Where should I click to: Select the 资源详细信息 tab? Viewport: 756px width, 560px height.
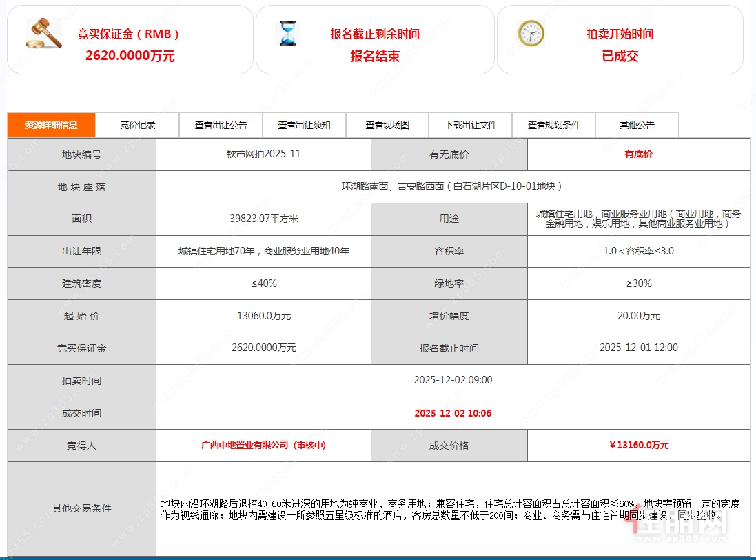pyautogui.click(x=52, y=125)
